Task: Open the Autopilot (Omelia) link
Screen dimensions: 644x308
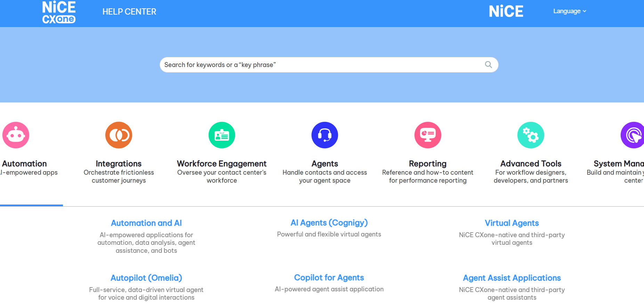Action: tap(146, 278)
